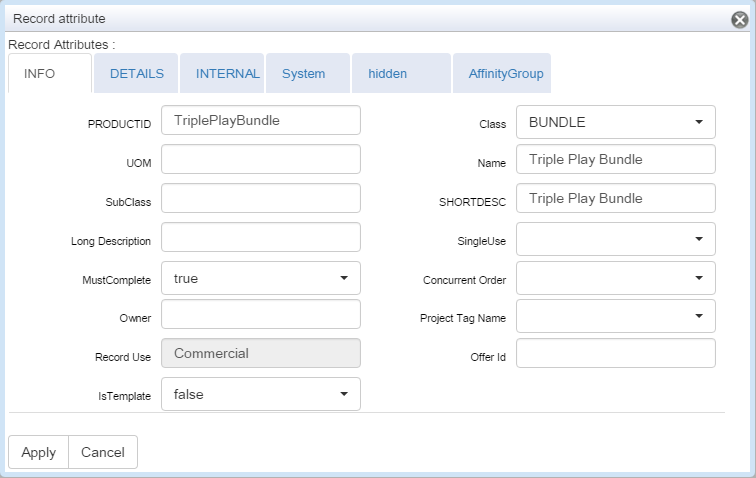The image size is (756, 478).
Task: Expand the SingleUse dropdown
Action: coord(615,239)
